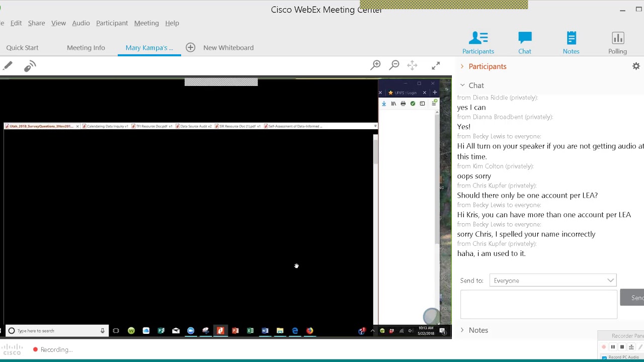Open Excel from the shared taskbar
This screenshot has width=644, height=362.
point(250,331)
